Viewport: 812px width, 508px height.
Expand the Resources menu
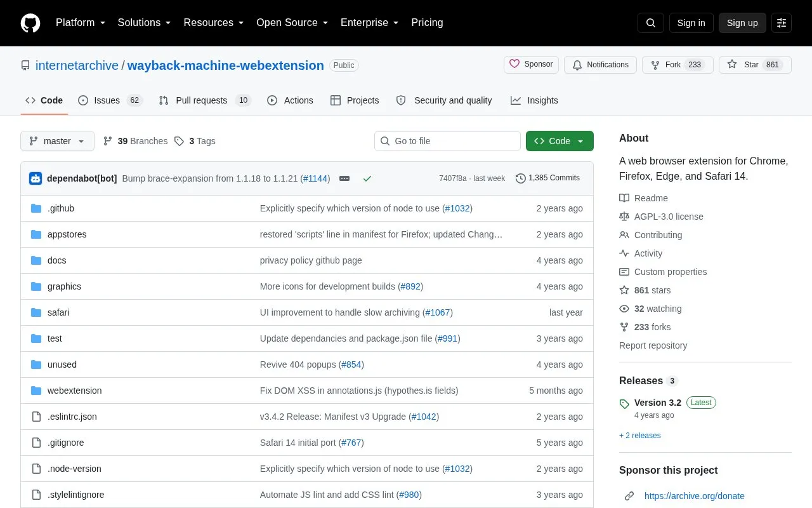214,23
